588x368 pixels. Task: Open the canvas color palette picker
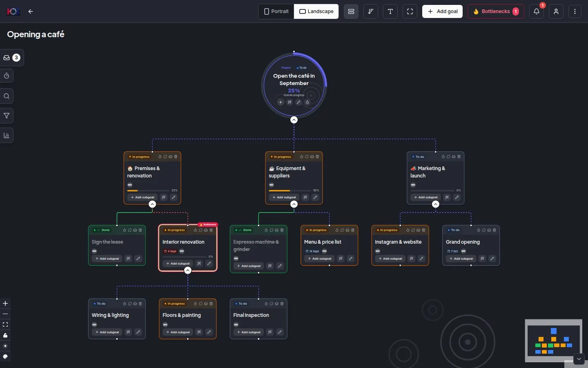(5, 357)
